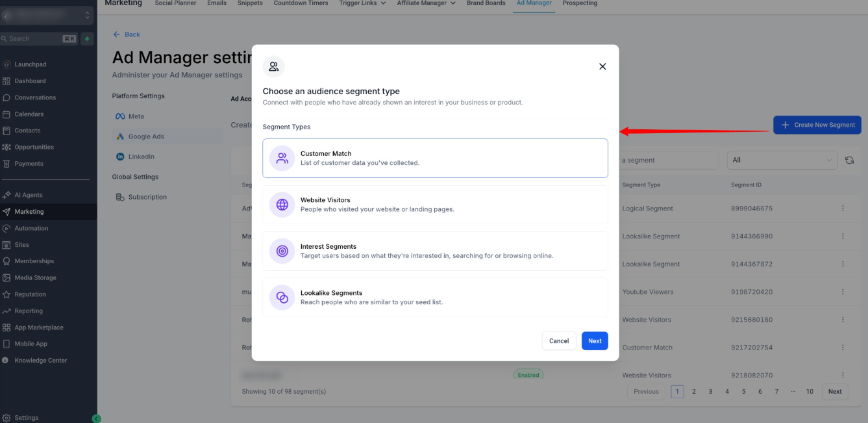Screen dimensions: 868x423
Task: Open actions menu for segment 9144366990
Action: tap(843, 237)
